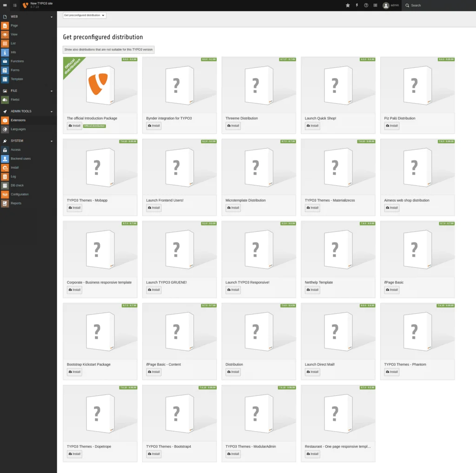
Task: Click the bookmarks star icon
Action: pos(348,5)
